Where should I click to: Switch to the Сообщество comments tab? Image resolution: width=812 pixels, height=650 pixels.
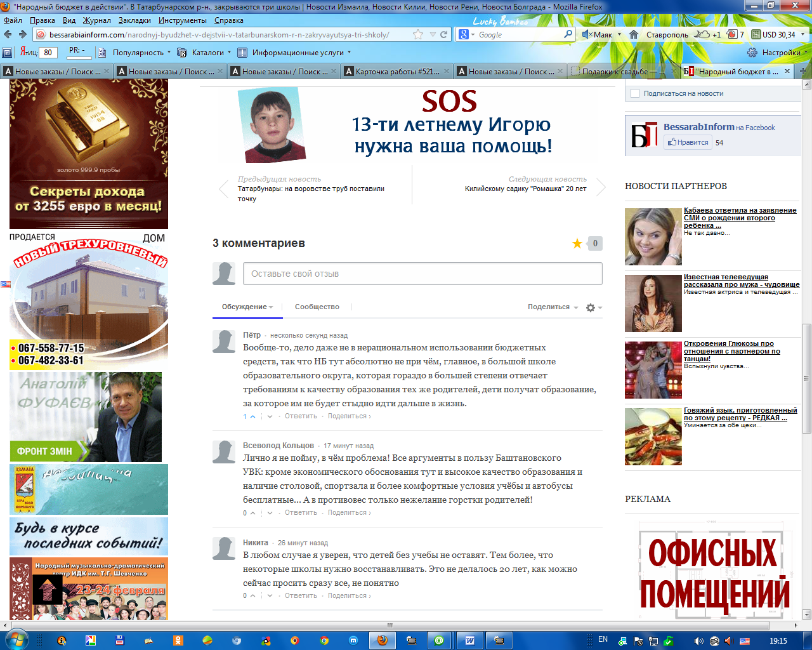[317, 307]
